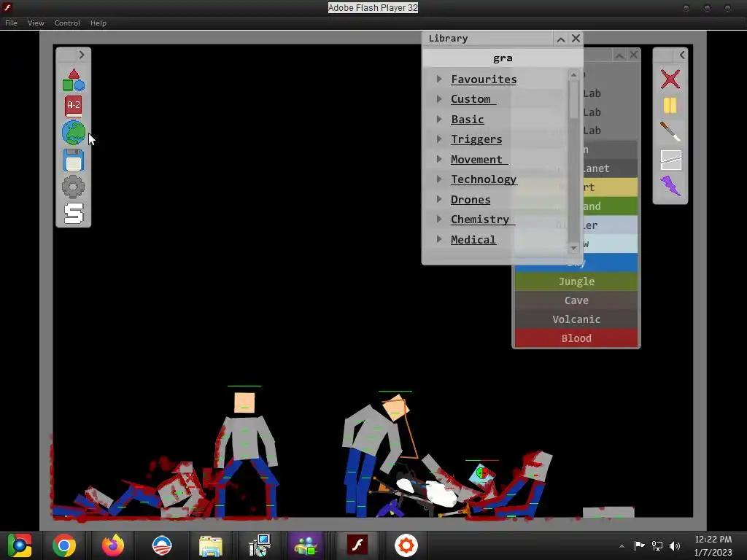Collapse the environment panel with caret
Viewport: 747px width, 560px height.
click(x=619, y=55)
